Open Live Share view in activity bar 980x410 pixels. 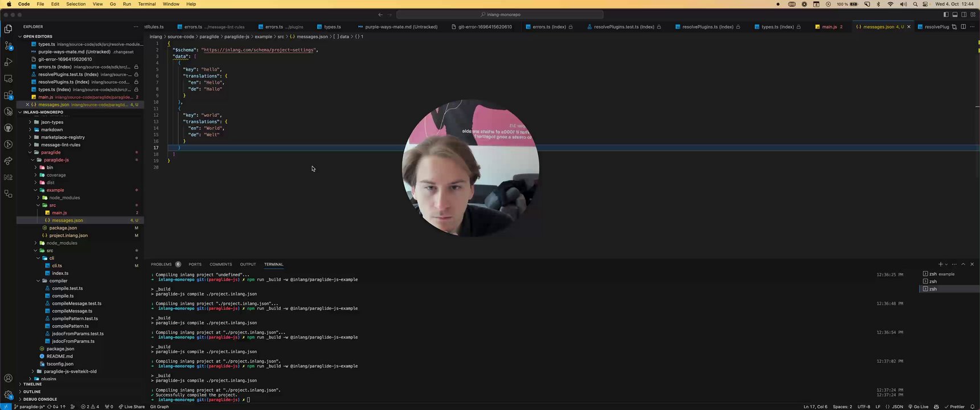pyautogui.click(x=8, y=161)
